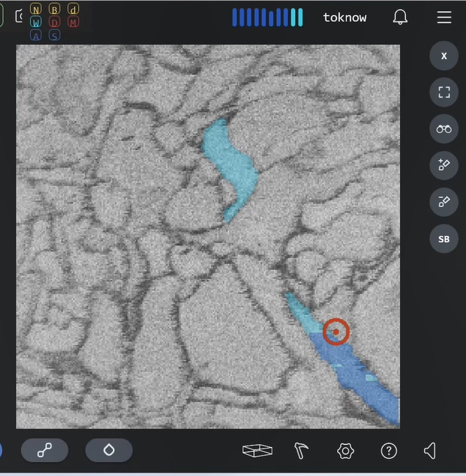The width and height of the screenshot is (466, 476).
Task: Open the hamburger menu
Action: 444,17
